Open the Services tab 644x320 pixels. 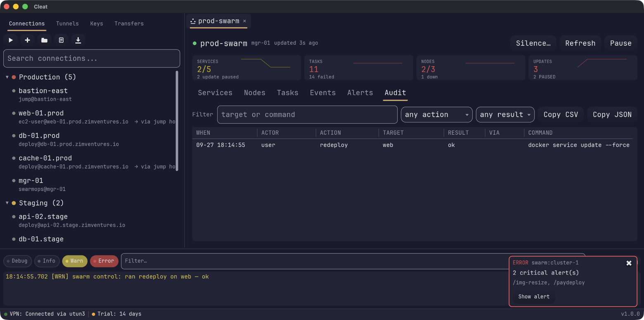point(215,93)
